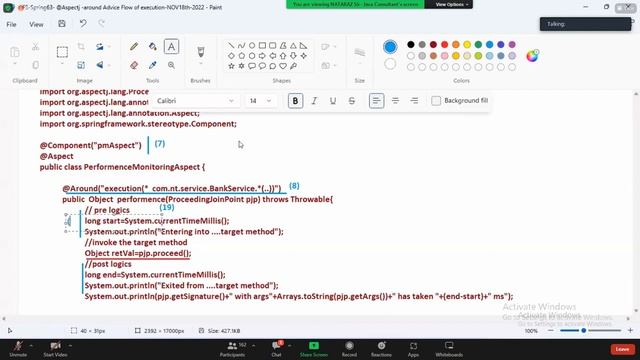Viewport: 640px width, 360px height.
Task: Click Start Video in Zoom
Action: (56, 349)
